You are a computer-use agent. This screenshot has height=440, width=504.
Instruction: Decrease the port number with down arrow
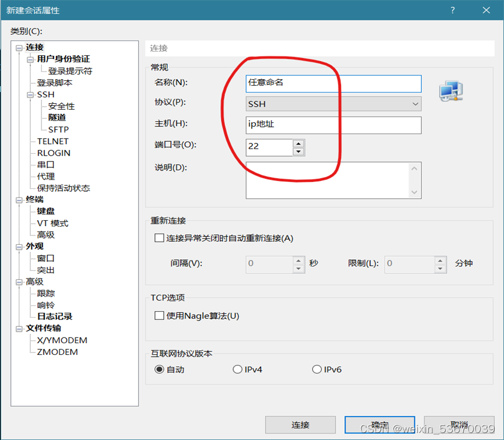coord(298,152)
